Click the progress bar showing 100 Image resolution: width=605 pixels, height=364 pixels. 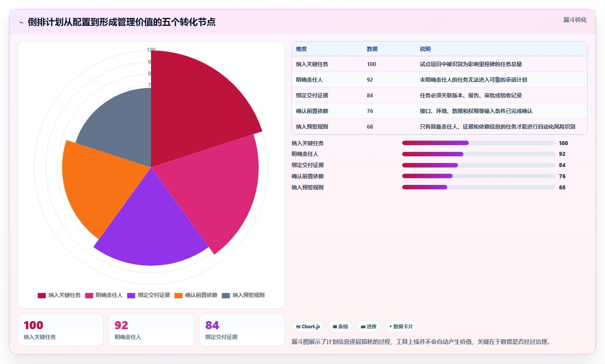[x=479, y=143]
